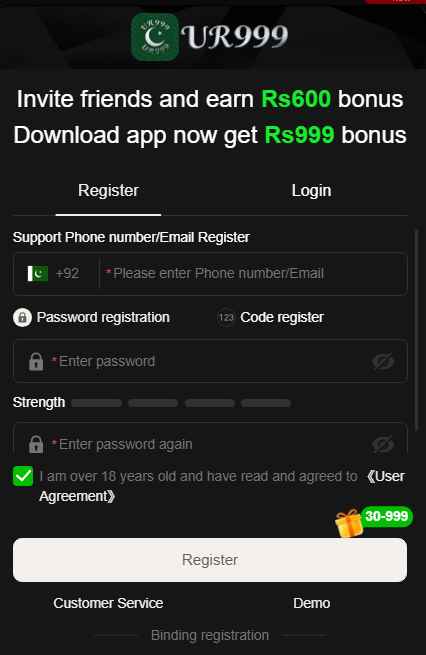Launch the Demo mode
The height and width of the screenshot is (655, 426).
point(312,603)
